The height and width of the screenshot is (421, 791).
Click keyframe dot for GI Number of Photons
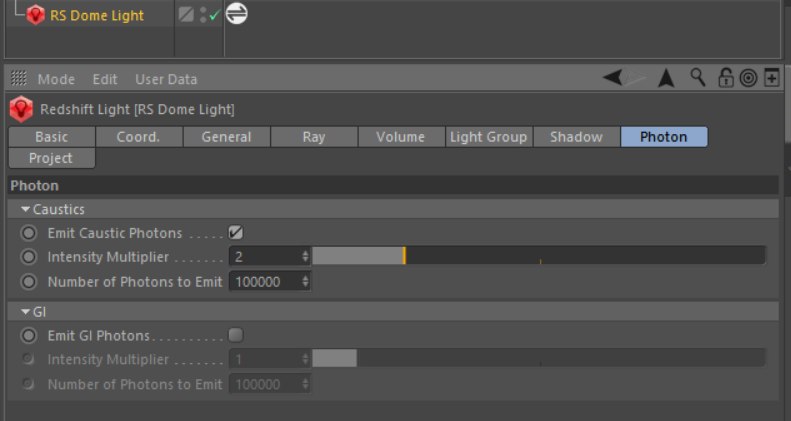[28, 384]
